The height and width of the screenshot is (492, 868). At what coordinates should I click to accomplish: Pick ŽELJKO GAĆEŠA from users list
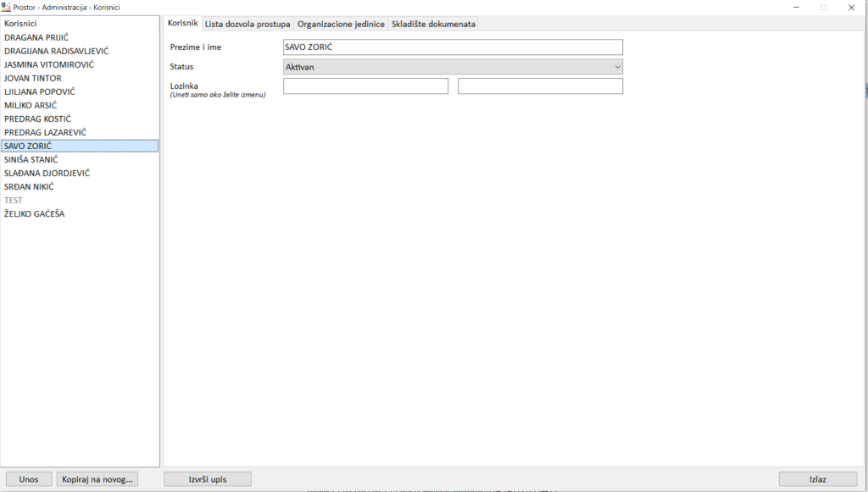(x=35, y=213)
